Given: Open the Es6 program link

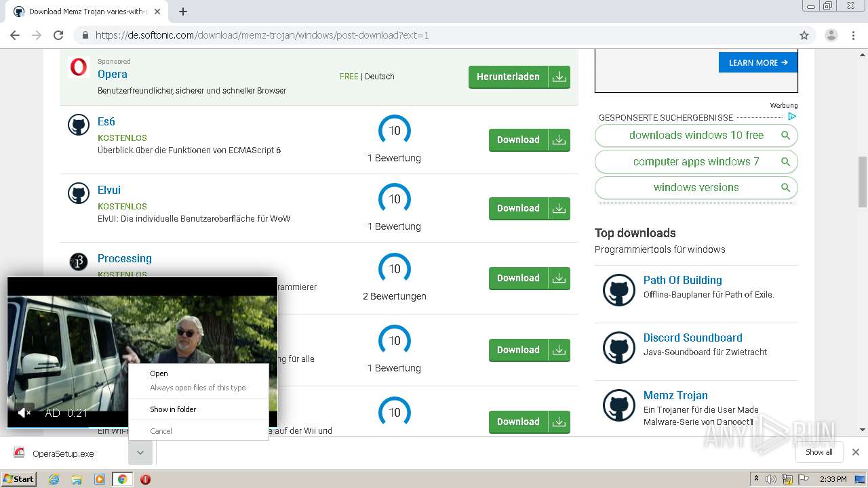Looking at the screenshot, I should (106, 121).
